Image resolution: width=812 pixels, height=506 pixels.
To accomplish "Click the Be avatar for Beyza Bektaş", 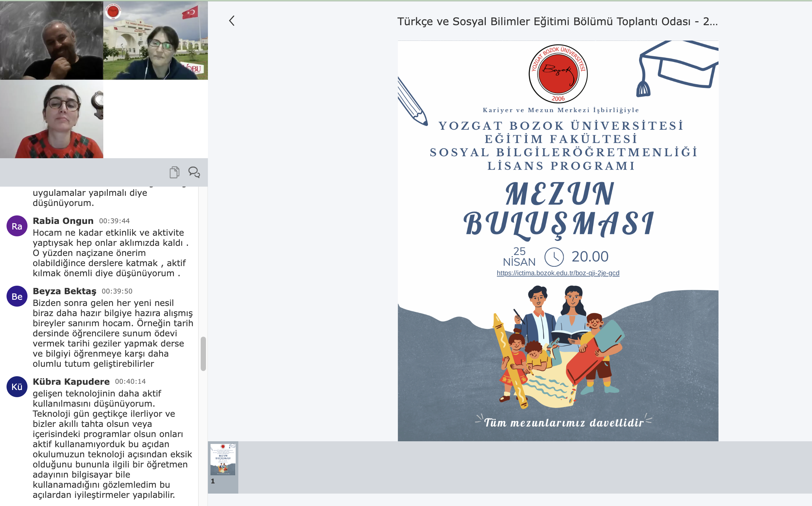I will 17,296.
